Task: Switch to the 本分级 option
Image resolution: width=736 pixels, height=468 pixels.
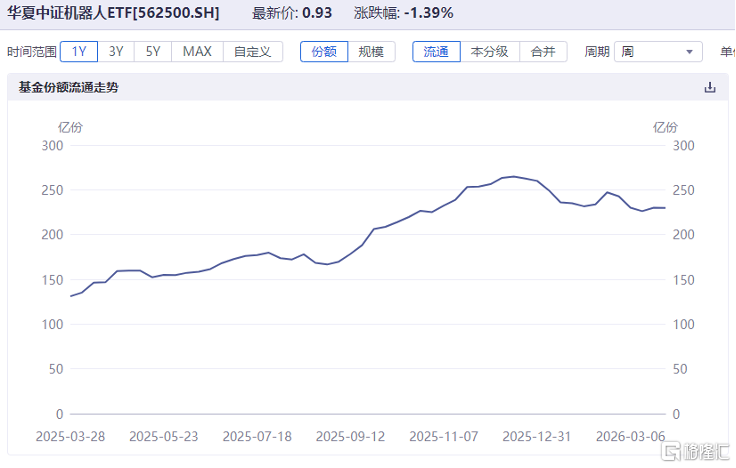Action: pyautogui.click(x=490, y=51)
